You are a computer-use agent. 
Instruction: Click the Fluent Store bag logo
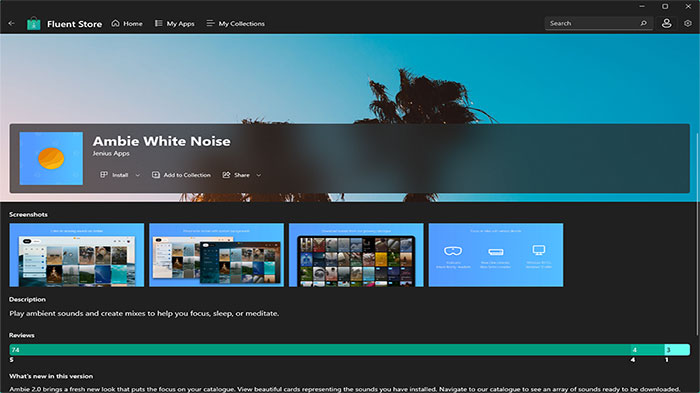coord(33,23)
